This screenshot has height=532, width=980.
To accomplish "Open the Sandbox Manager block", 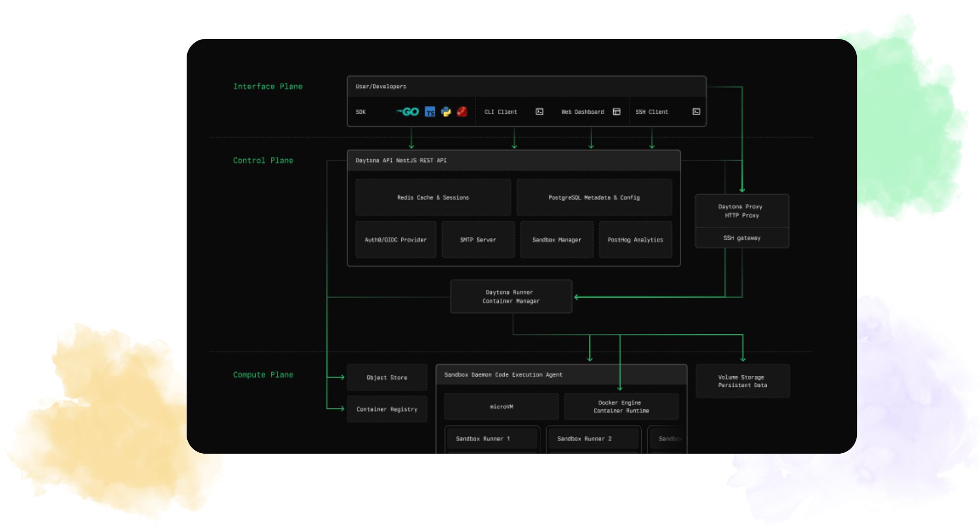I will coord(556,240).
